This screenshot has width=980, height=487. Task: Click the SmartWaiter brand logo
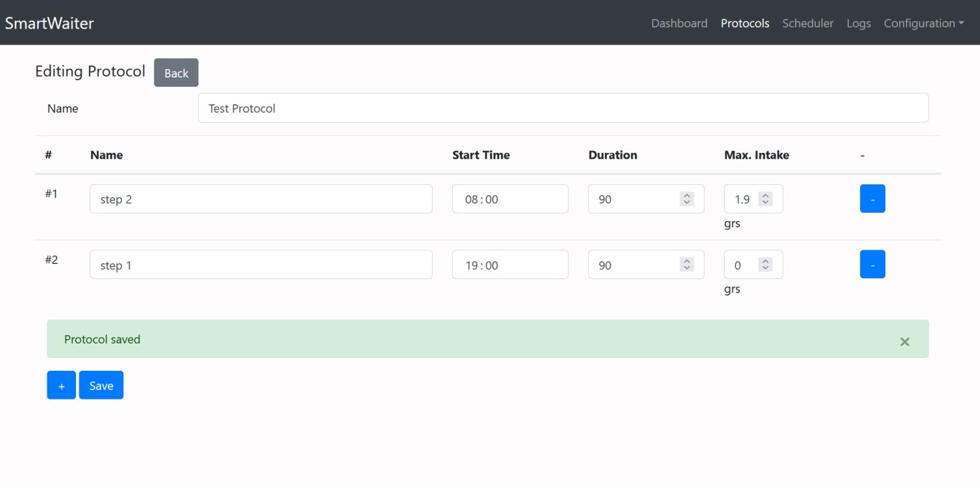click(x=50, y=23)
